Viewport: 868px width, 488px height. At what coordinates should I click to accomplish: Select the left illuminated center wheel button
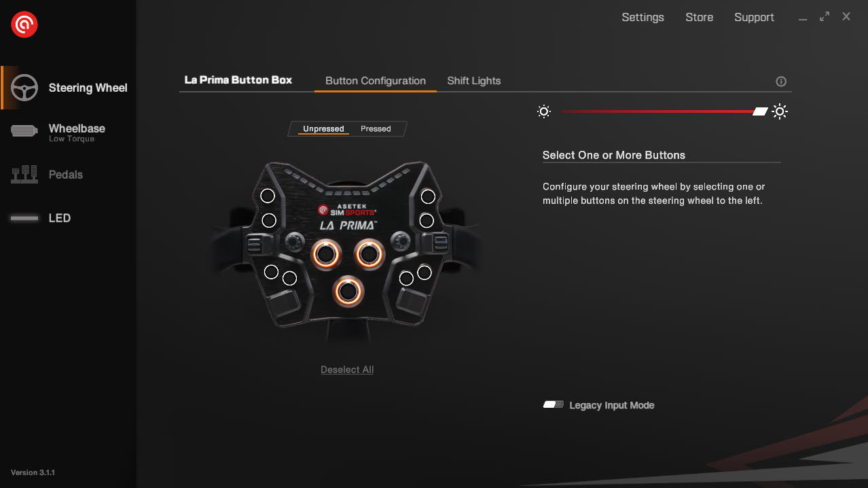click(x=326, y=254)
